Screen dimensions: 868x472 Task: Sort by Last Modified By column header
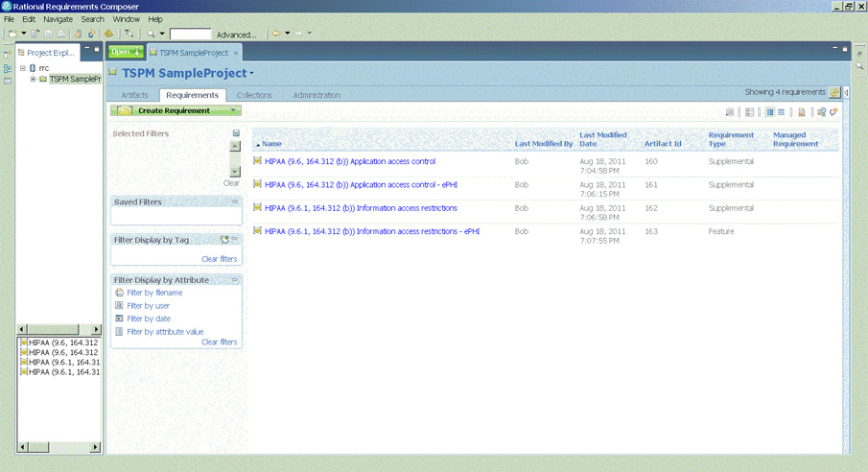click(x=544, y=144)
